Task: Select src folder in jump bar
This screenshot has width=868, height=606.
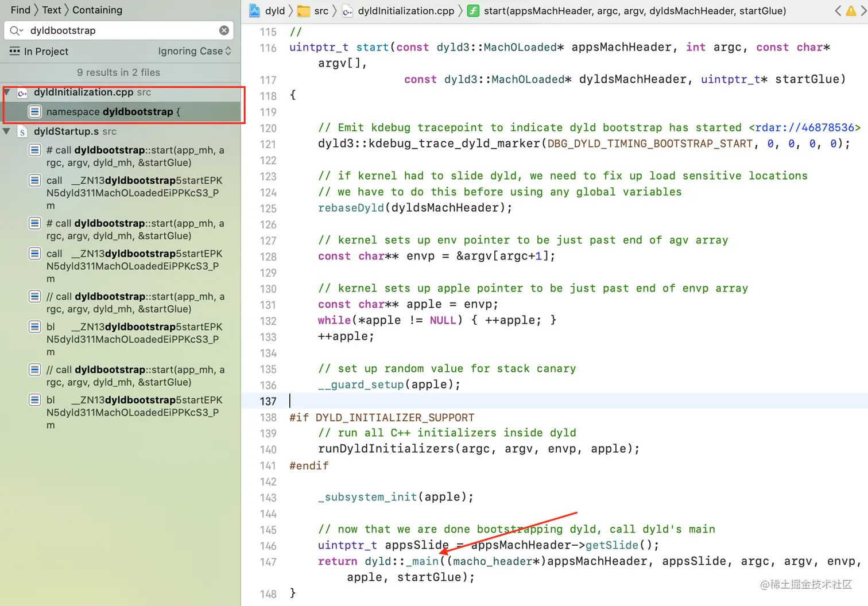Action: click(x=321, y=10)
